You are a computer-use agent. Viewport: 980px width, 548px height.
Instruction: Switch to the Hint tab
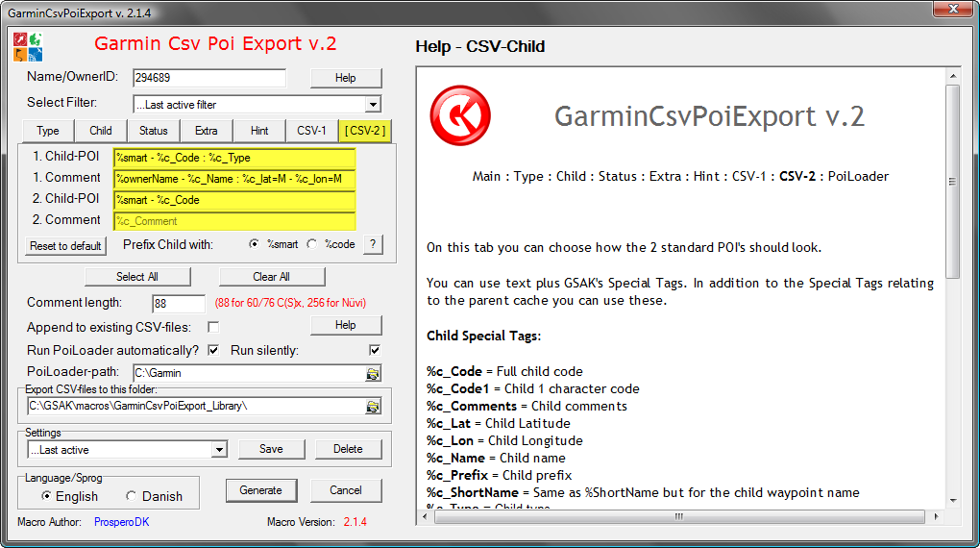(258, 131)
